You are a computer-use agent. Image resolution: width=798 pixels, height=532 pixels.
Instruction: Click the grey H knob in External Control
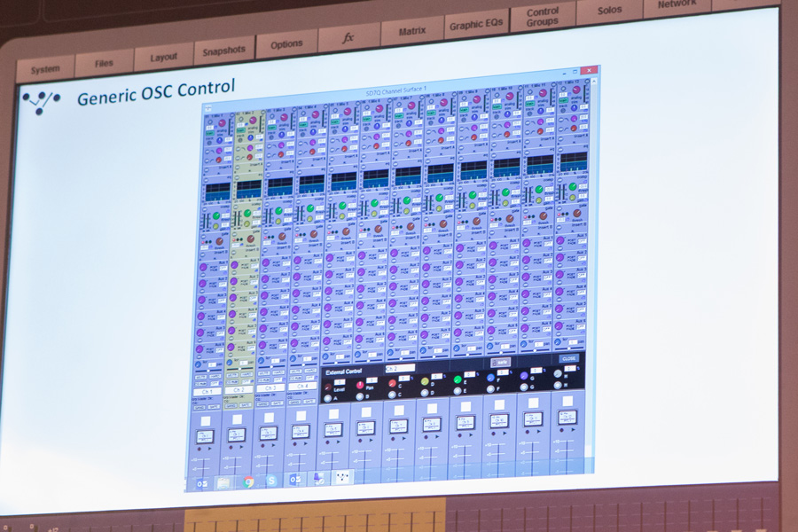point(558,373)
